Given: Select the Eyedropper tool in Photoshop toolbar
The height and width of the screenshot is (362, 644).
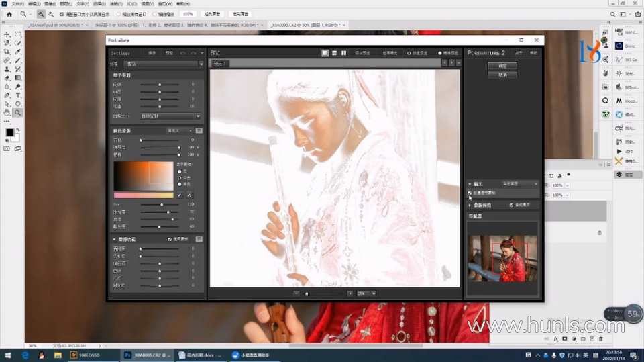Looking at the screenshot, I should (x=17, y=52).
